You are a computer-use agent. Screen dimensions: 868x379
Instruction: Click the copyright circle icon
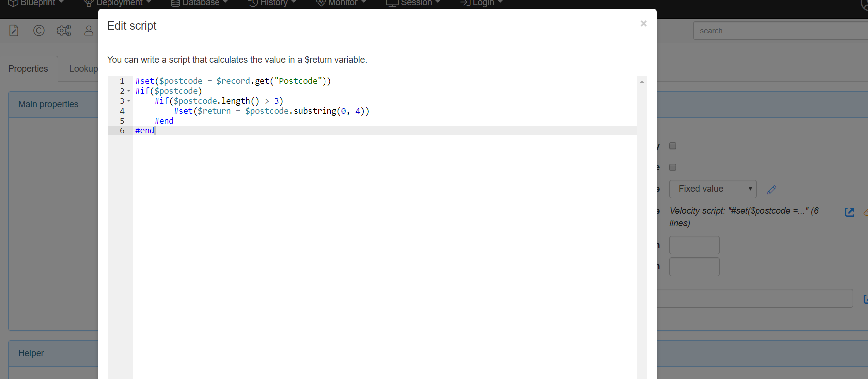pyautogui.click(x=39, y=31)
